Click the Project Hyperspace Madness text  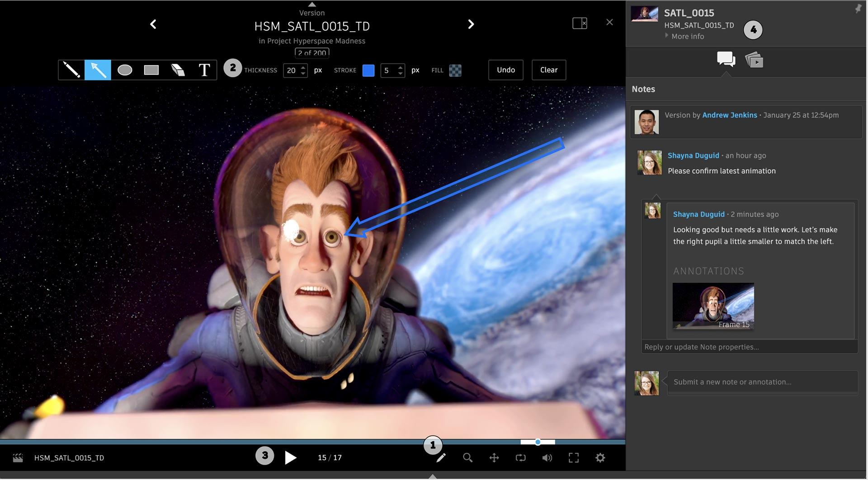click(316, 41)
